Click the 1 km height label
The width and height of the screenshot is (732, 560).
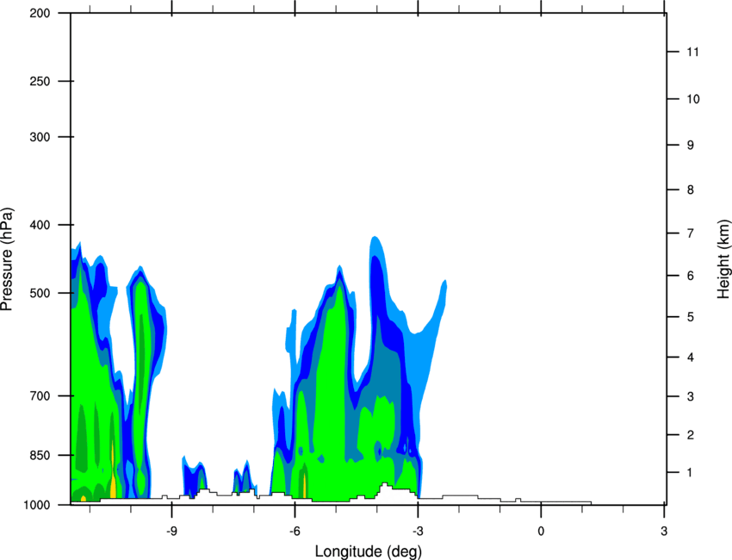pyautogui.click(x=690, y=473)
